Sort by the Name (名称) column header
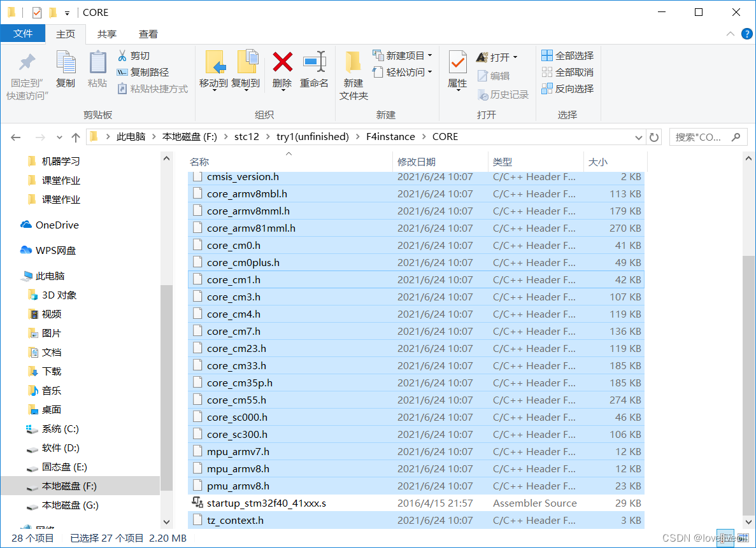The height and width of the screenshot is (548, 756). click(290, 162)
